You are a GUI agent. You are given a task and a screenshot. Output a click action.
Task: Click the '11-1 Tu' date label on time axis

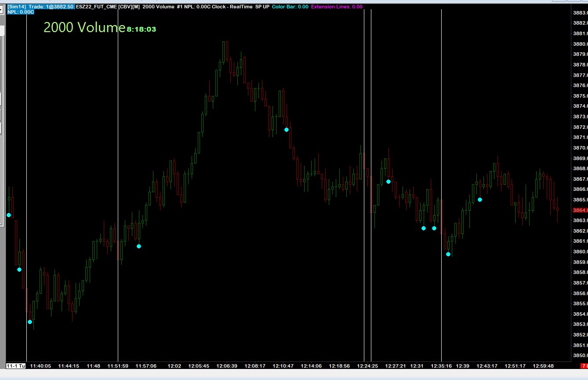(16, 366)
